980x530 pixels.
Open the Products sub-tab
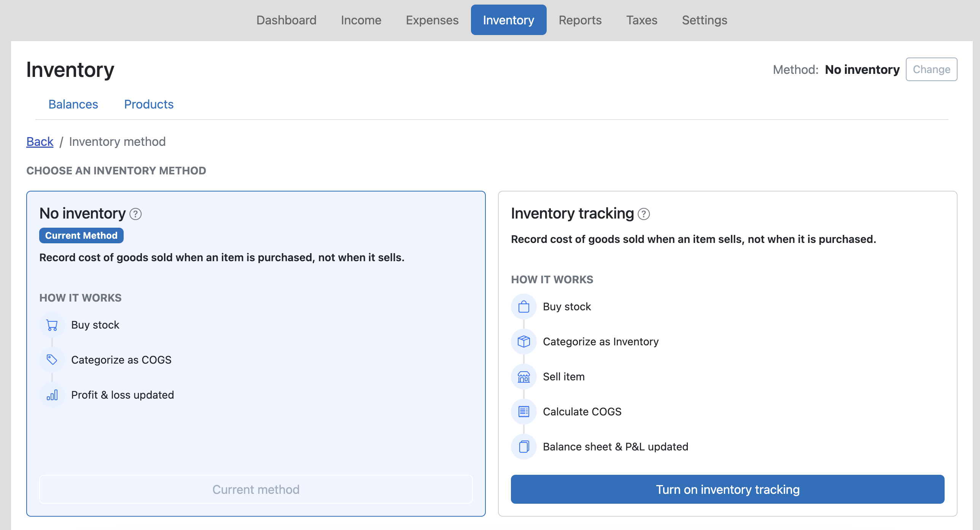pos(149,104)
